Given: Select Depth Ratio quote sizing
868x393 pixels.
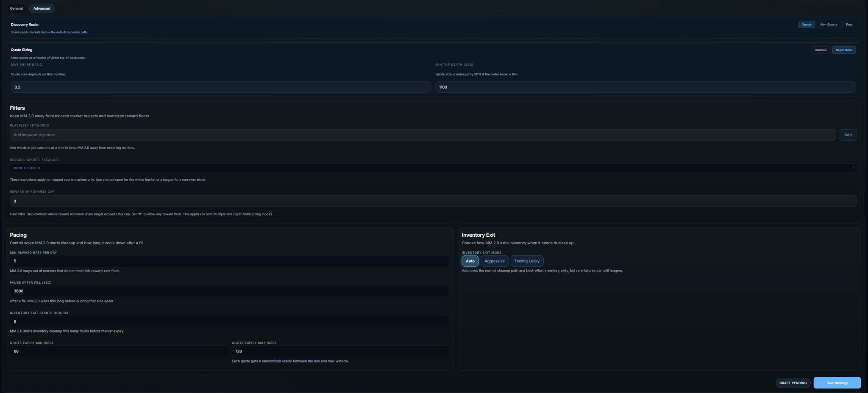Looking at the screenshot, I should [843, 50].
